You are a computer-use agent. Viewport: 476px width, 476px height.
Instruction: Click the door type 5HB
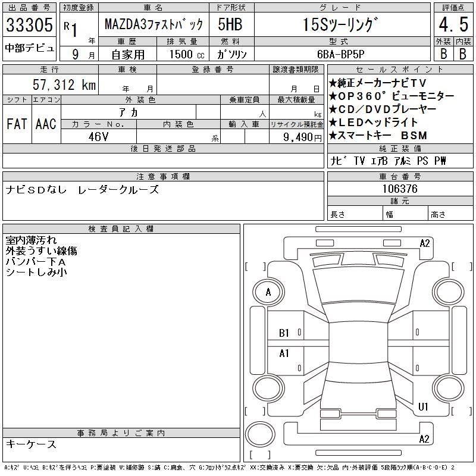pos(230,24)
